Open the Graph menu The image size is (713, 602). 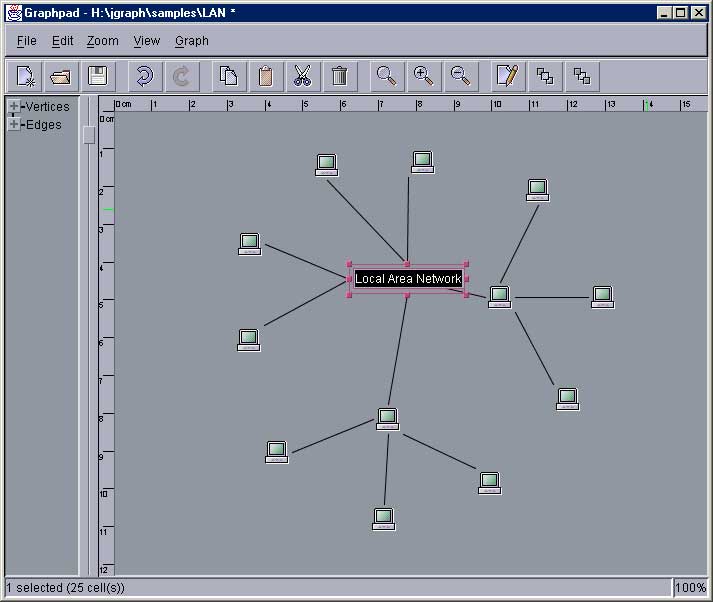pyautogui.click(x=191, y=41)
